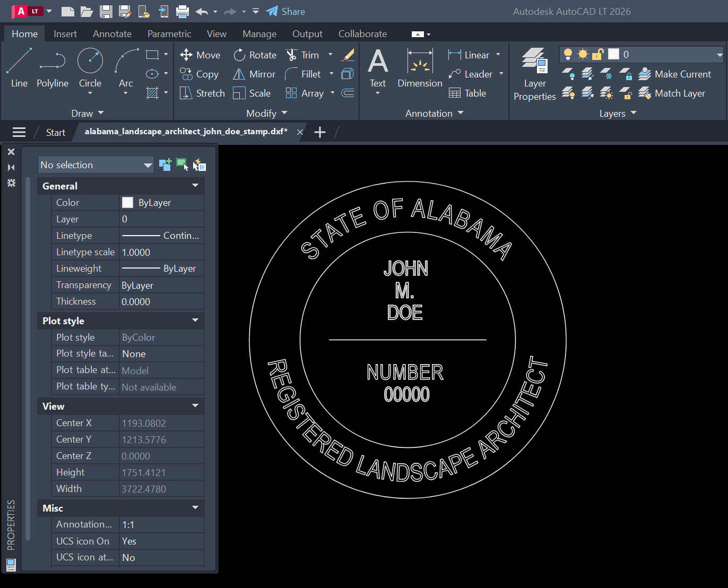
Task: Click the Select Objects icon in Properties
Action: click(182, 165)
